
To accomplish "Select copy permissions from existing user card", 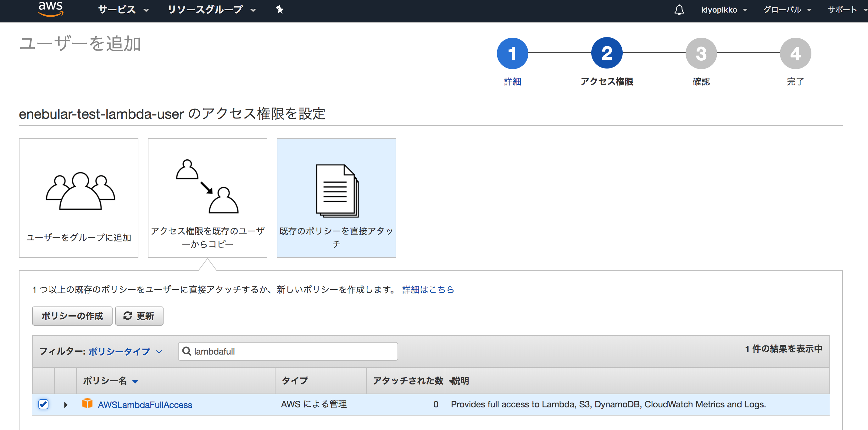I will point(207,198).
